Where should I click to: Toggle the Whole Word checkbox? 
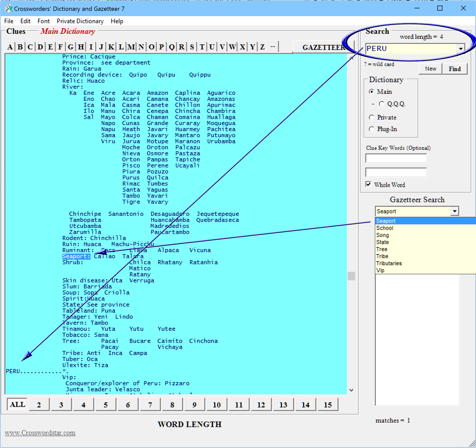coord(368,184)
